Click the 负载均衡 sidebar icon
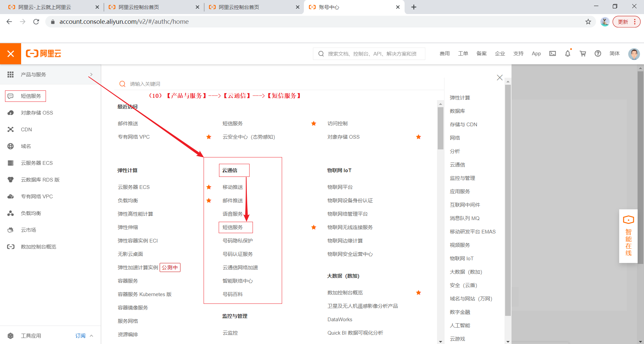The image size is (644, 344). [x=10, y=213]
